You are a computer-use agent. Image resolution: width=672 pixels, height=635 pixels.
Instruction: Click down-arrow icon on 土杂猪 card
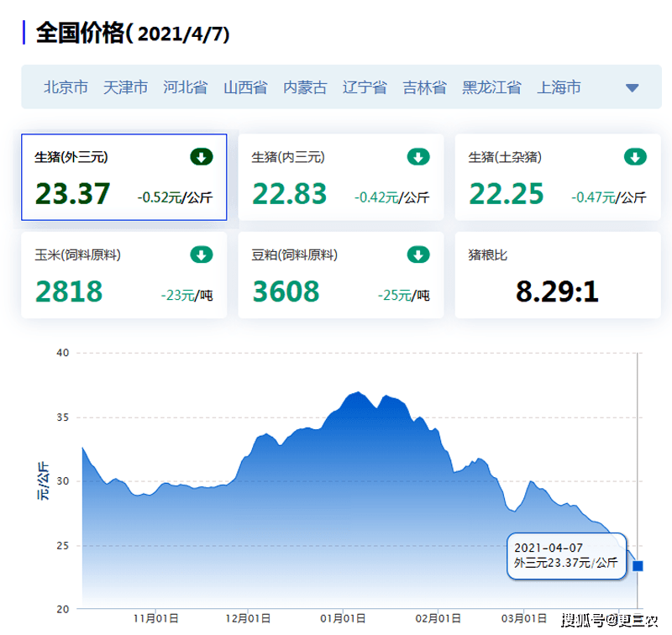coord(635,157)
